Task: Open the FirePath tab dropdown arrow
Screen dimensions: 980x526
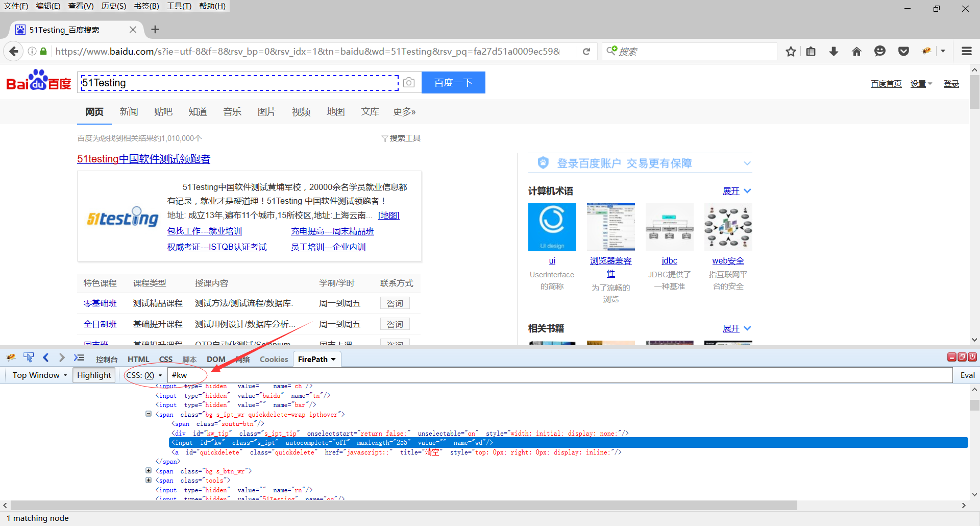Action: [x=333, y=360]
